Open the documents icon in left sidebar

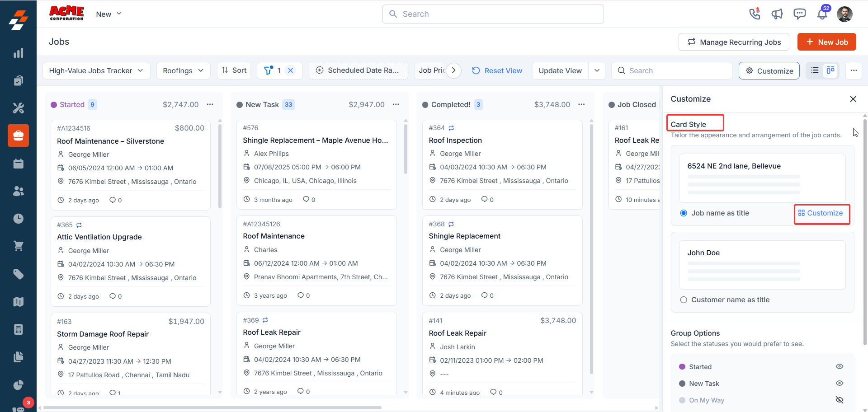point(18,357)
